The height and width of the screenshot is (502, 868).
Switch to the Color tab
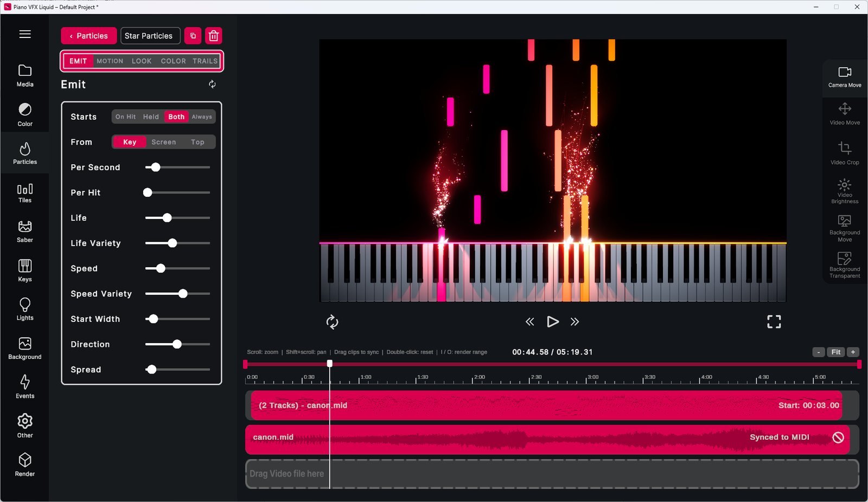[173, 61]
